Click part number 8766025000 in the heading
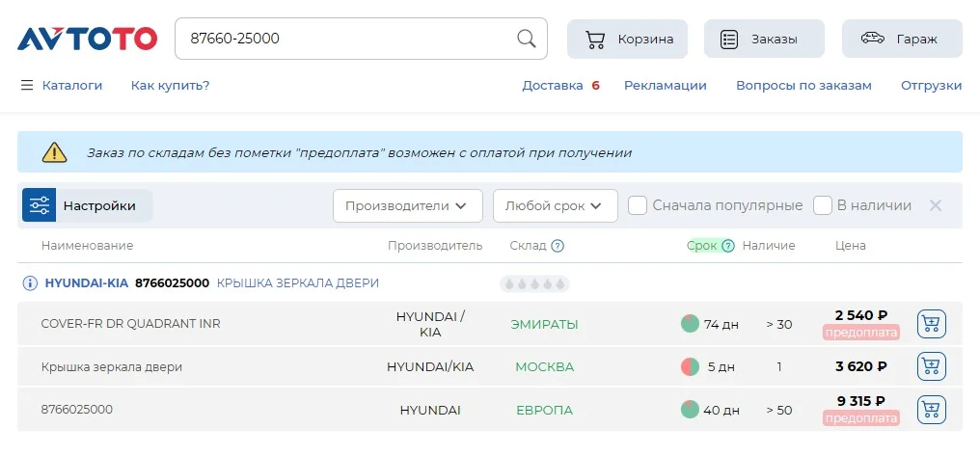 pos(172,283)
